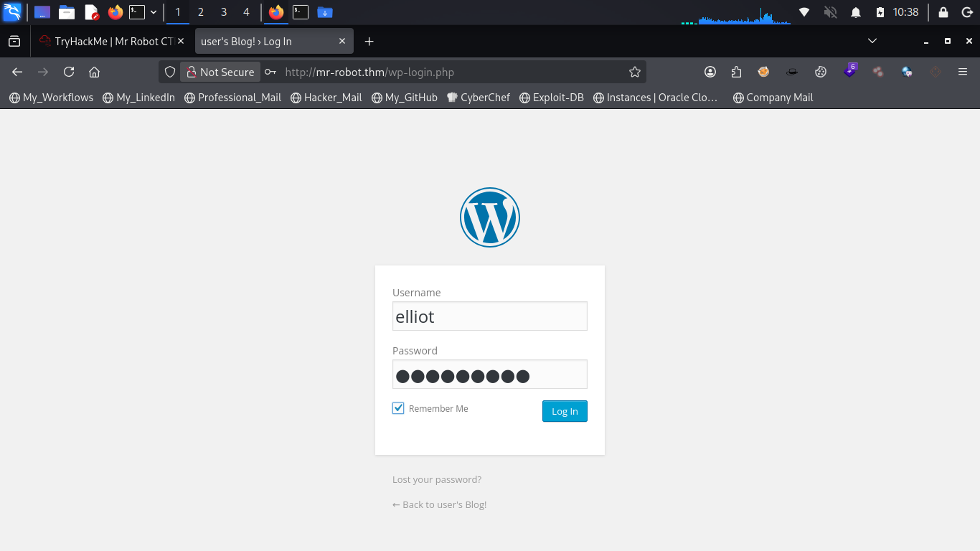Open the Firefox account icon
The width and height of the screenshot is (980, 551).
tap(710, 72)
